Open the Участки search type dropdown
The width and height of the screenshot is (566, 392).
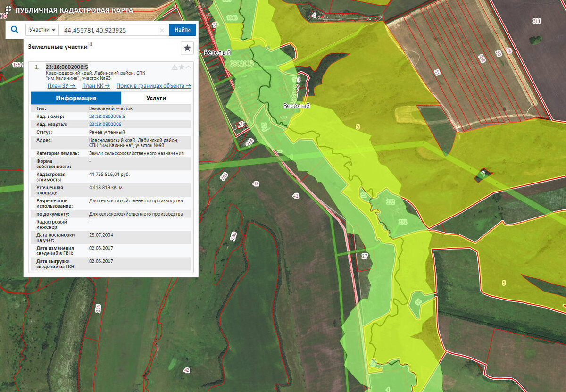tap(42, 30)
